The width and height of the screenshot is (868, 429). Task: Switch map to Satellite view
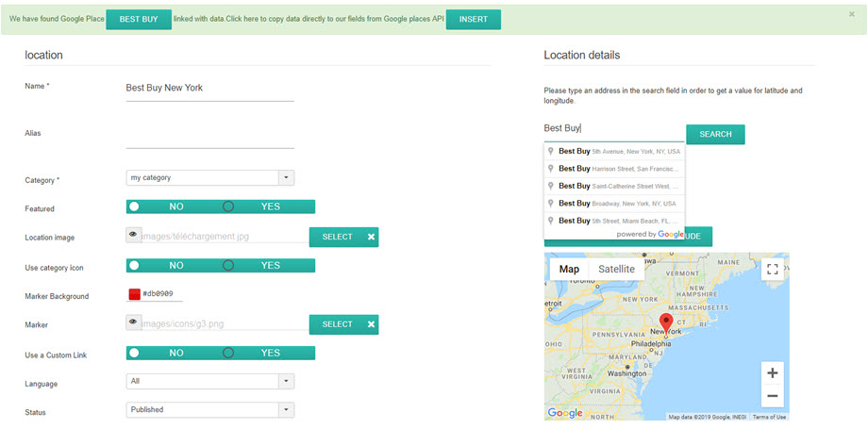click(x=617, y=270)
